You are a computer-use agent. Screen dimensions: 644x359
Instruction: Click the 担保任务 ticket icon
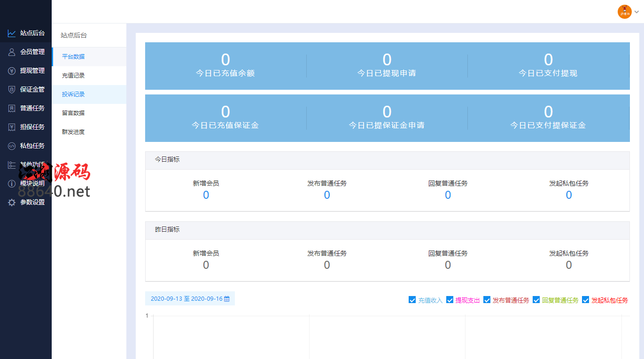click(11, 127)
